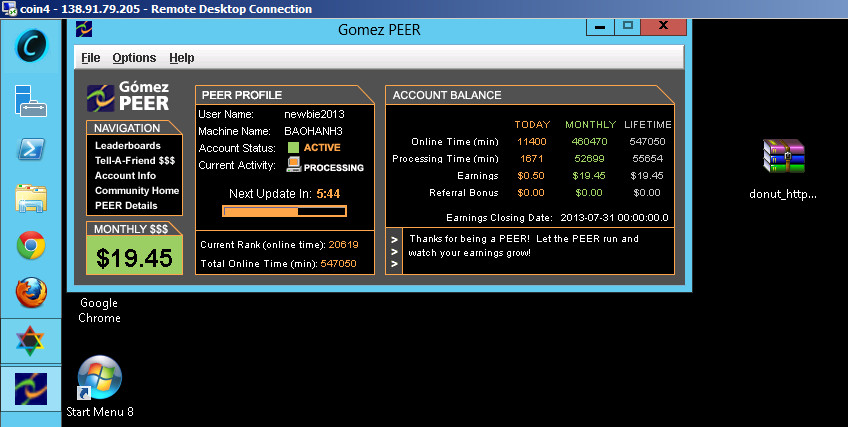Screen dimensions: 848x427
Task: Click the Gomez PEER logo in panel
Action: coord(128,96)
